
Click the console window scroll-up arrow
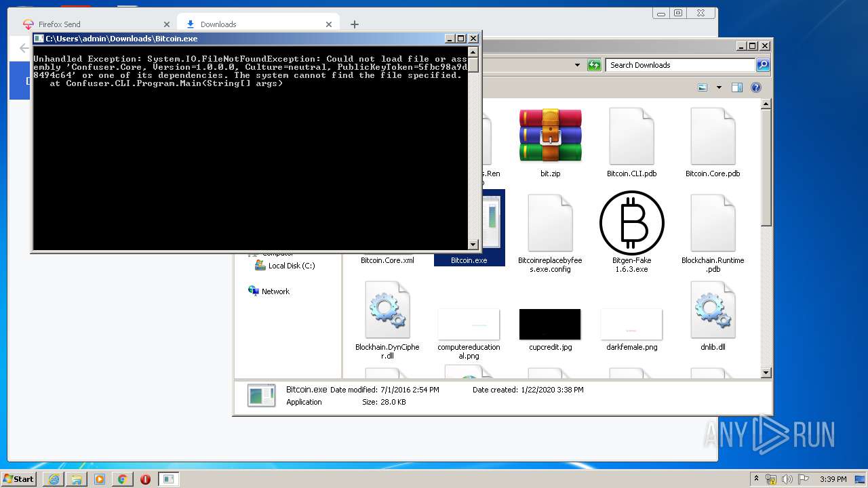pyautogui.click(x=473, y=52)
